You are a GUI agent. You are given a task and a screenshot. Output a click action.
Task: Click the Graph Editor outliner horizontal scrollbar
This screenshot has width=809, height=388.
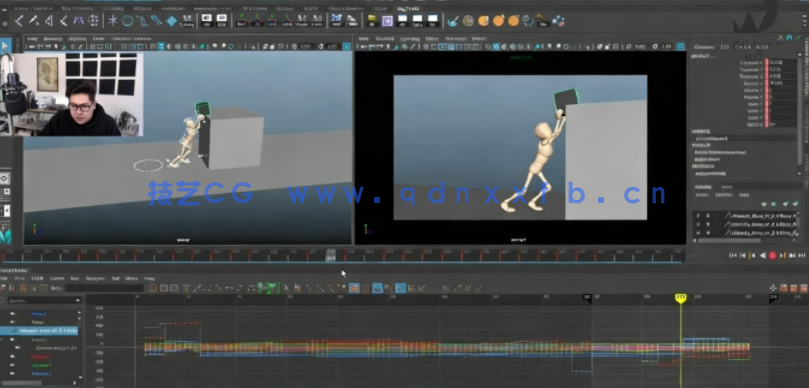click(22, 382)
